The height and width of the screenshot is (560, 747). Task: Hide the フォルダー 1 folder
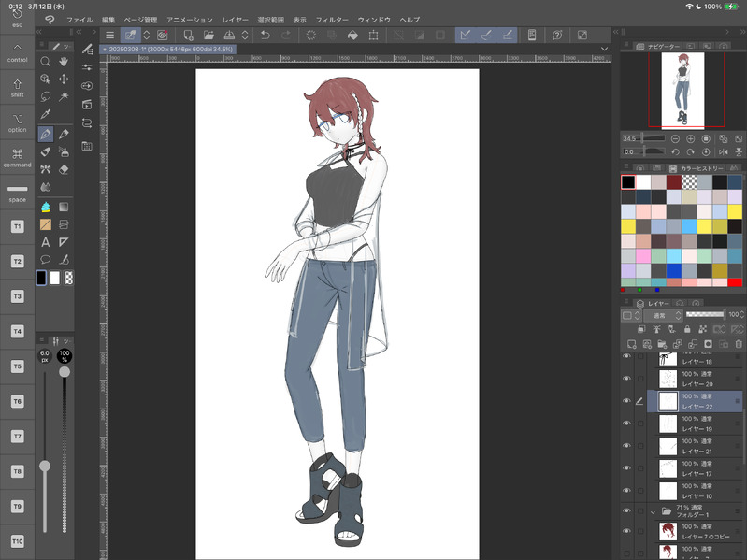(627, 511)
